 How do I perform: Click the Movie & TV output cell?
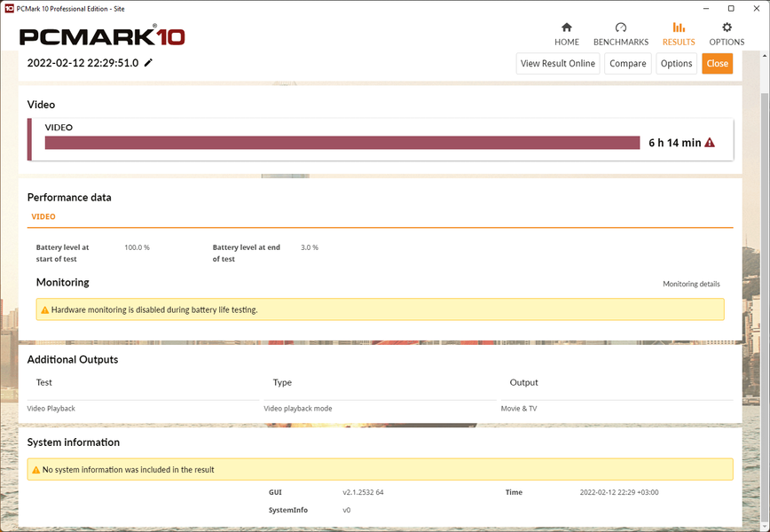(x=519, y=409)
